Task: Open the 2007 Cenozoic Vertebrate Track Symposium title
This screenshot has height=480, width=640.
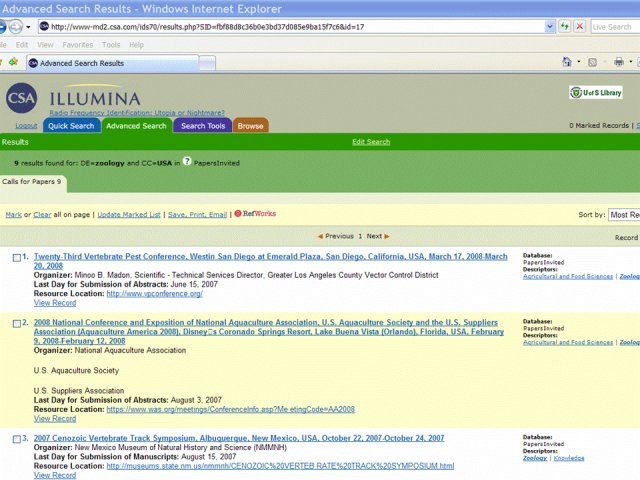Action: 239,438
